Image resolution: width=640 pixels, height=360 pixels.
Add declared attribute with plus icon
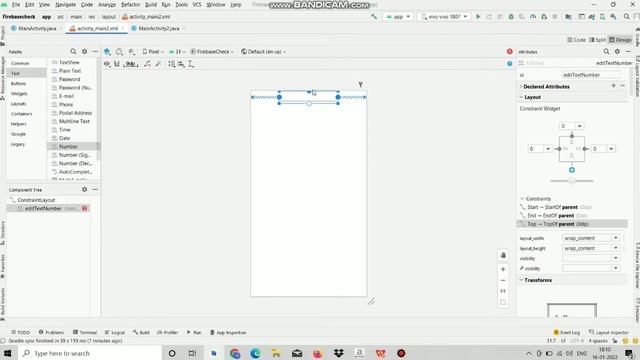(613, 86)
